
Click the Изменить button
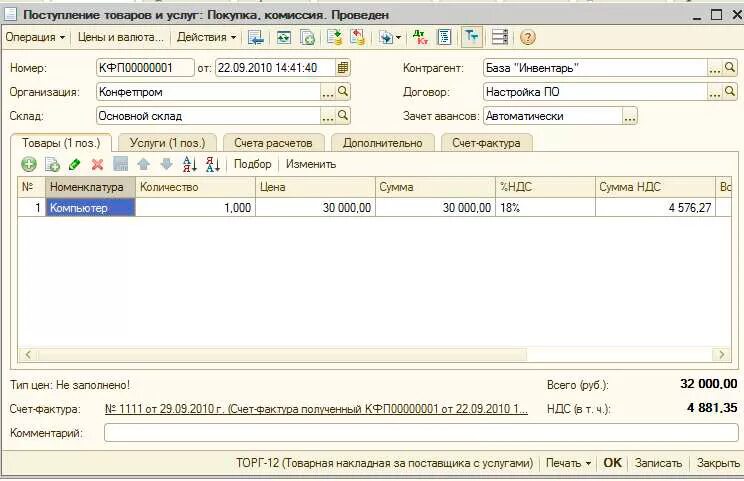pyautogui.click(x=311, y=164)
